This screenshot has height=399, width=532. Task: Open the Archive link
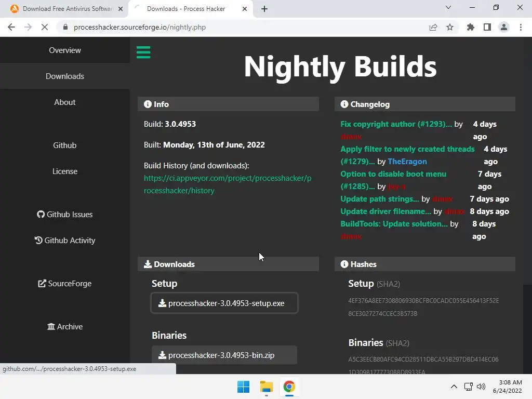coord(65,326)
